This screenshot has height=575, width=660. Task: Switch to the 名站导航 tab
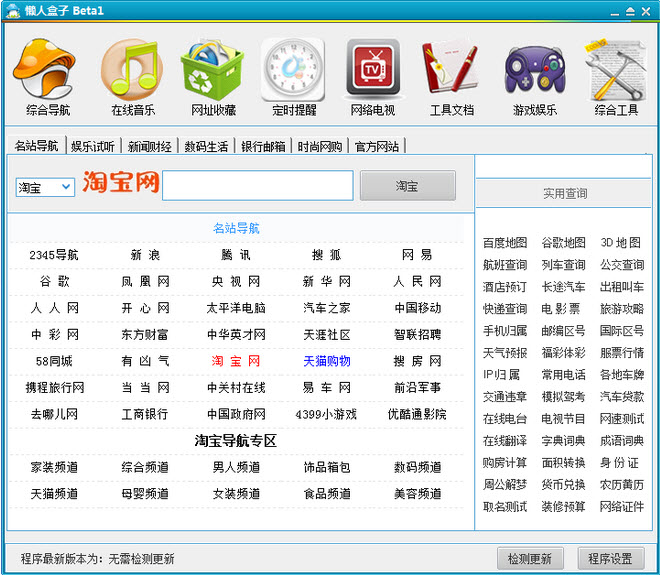tap(36, 146)
